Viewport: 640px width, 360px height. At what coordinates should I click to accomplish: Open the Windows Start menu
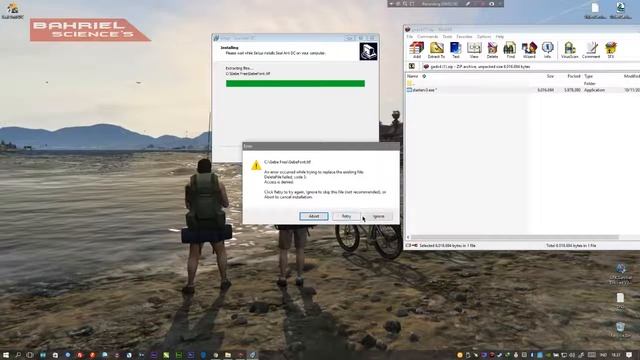point(6,355)
